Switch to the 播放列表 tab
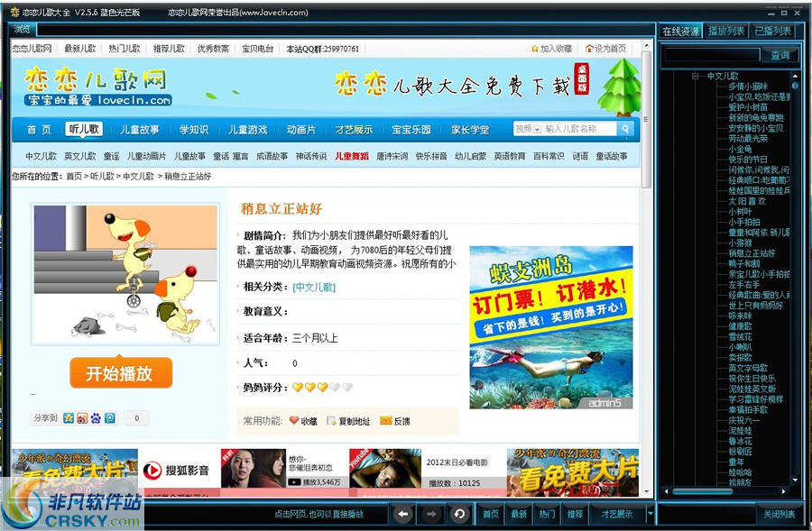The image size is (812, 531). click(x=726, y=31)
